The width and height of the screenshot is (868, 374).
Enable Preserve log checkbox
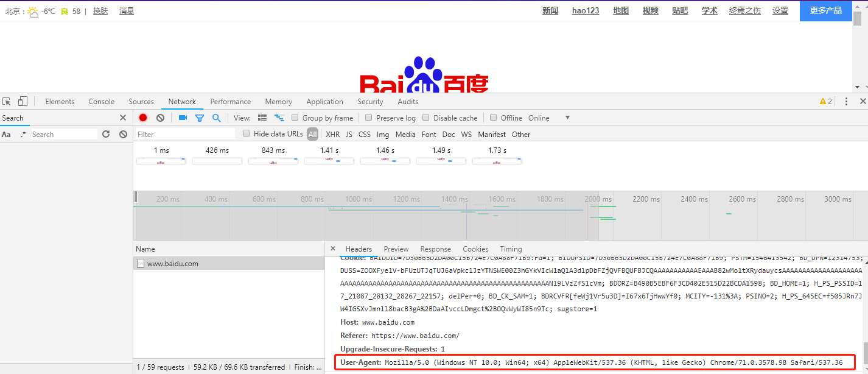pos(369,118)
